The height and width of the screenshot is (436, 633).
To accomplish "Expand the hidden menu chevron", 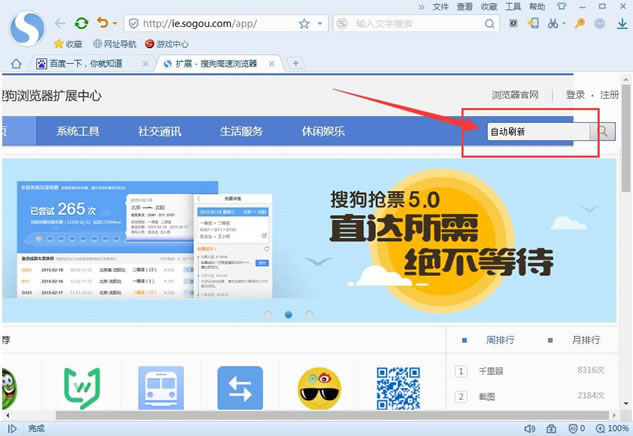I will coord(421,7).
